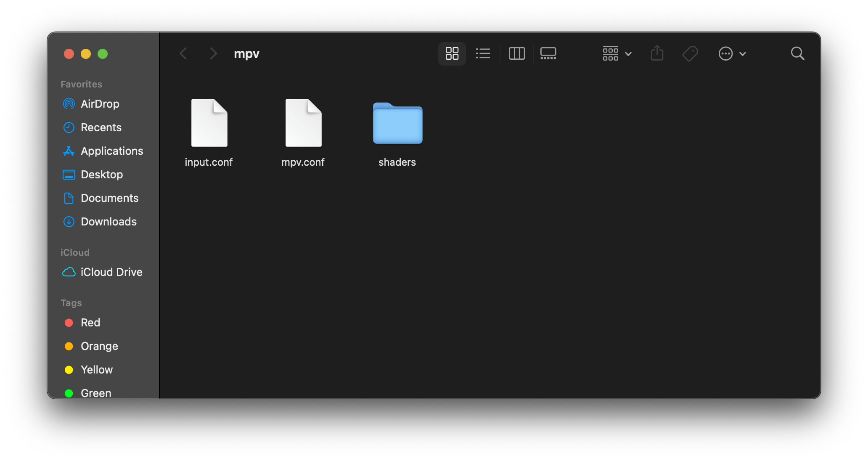Go back with the left chevron
Viewport: 868px width, 461px height.
tap(183, 53)
